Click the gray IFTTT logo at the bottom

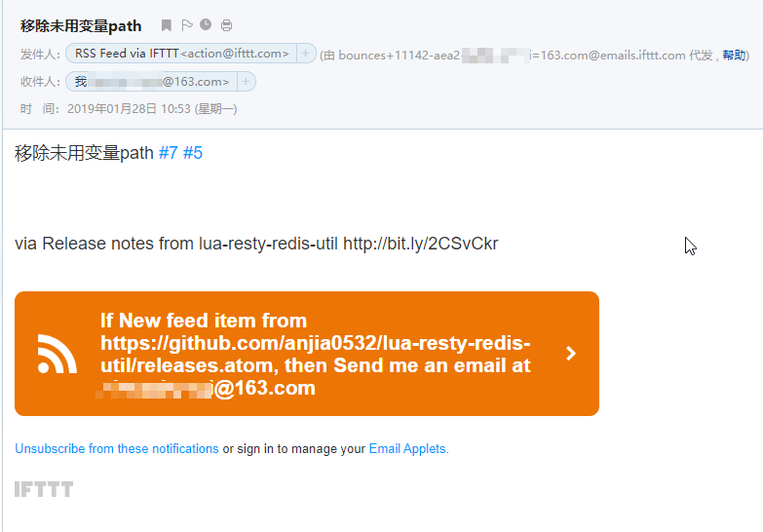[x=44, y=489]
